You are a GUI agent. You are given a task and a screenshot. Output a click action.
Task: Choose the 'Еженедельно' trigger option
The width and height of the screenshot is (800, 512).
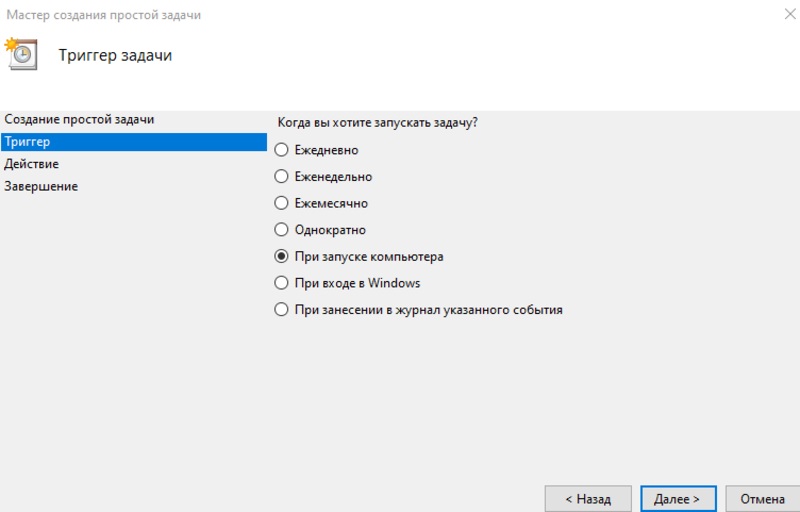pos(282,177)
